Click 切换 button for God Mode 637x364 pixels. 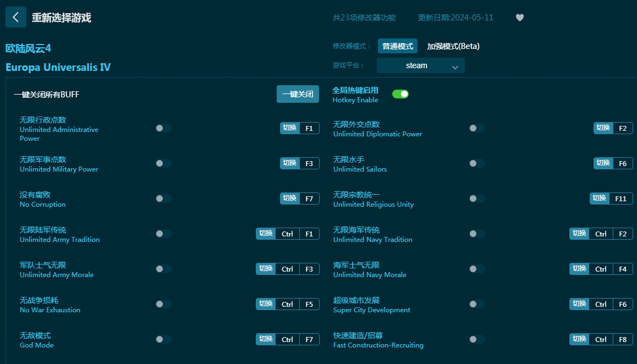(x=266, y=339)
